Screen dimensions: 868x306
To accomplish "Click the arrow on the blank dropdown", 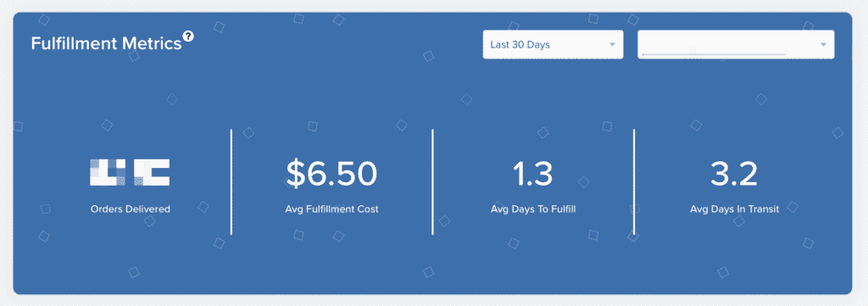I will pos(823,45).
